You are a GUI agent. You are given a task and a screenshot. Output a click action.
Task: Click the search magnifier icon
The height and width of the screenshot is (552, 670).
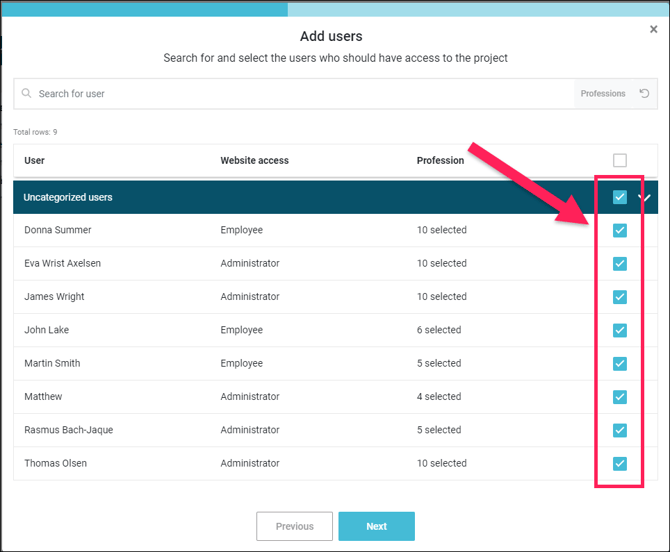[x=27, y=94]
